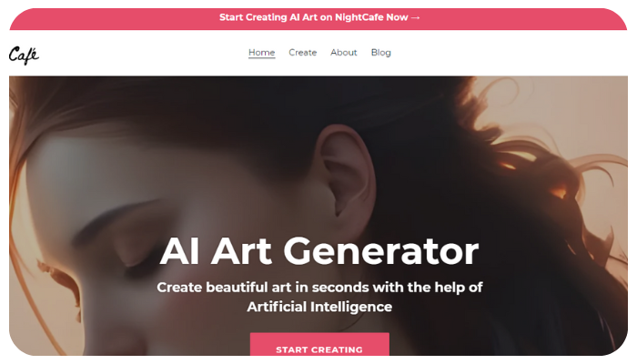This screenshot has width=637, height=364.
Task: Click the woman's ear in hero image
Action: point(345,174)
